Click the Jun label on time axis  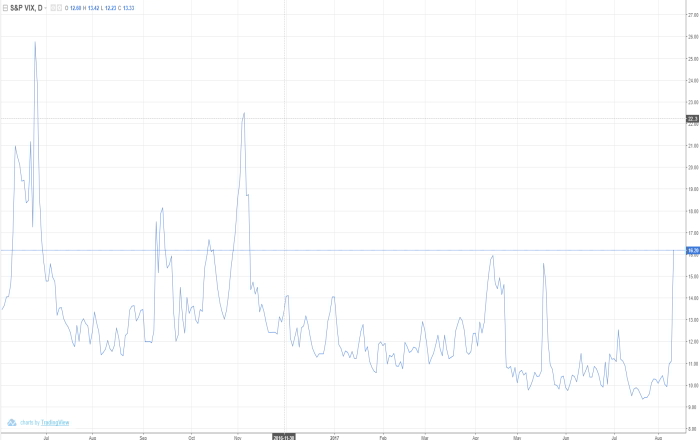pos(566,438)
